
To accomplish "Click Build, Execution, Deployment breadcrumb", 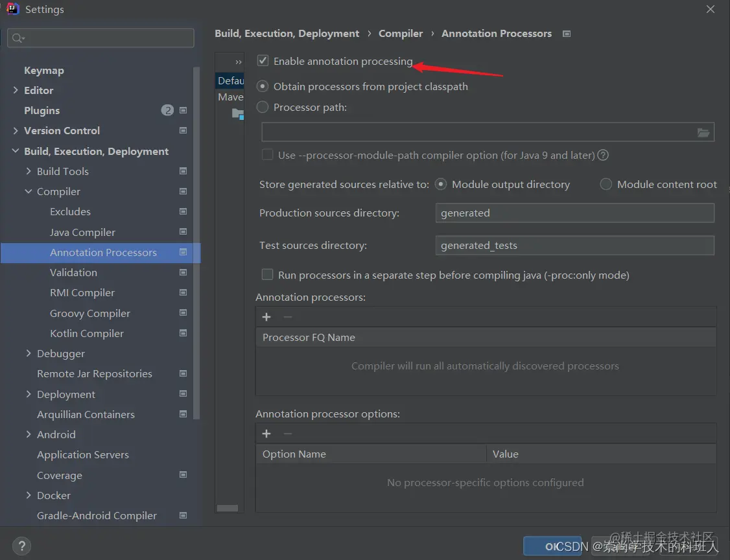I will (287, 34).
